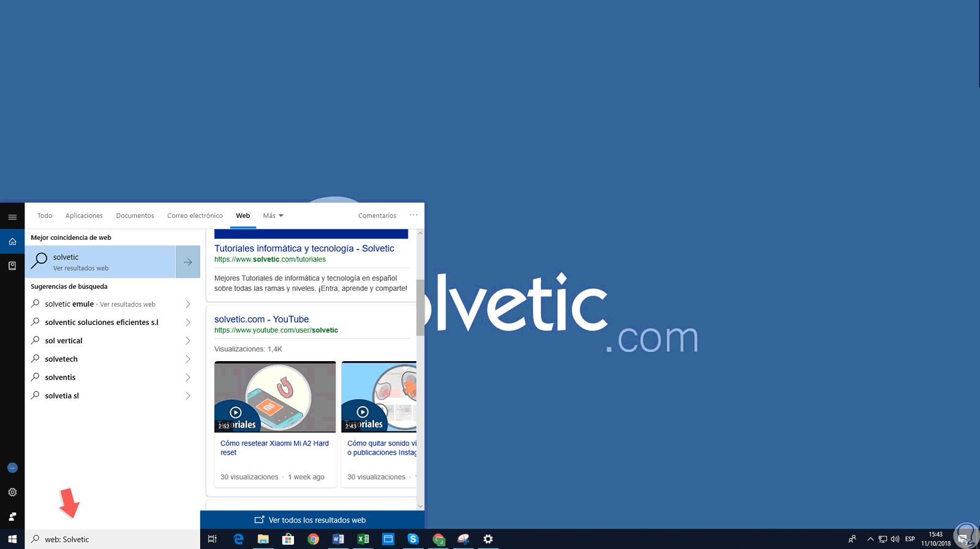This screenshot has height=549, width=980.
Task: Open 'Tutoriales informática y tecnología - Solvetic' result
Action: click(x=304, y=248)
